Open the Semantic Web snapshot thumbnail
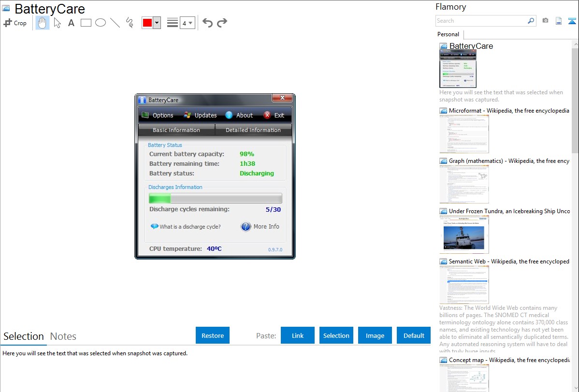Screen dimensions: 579x392 tap(464, 285)
